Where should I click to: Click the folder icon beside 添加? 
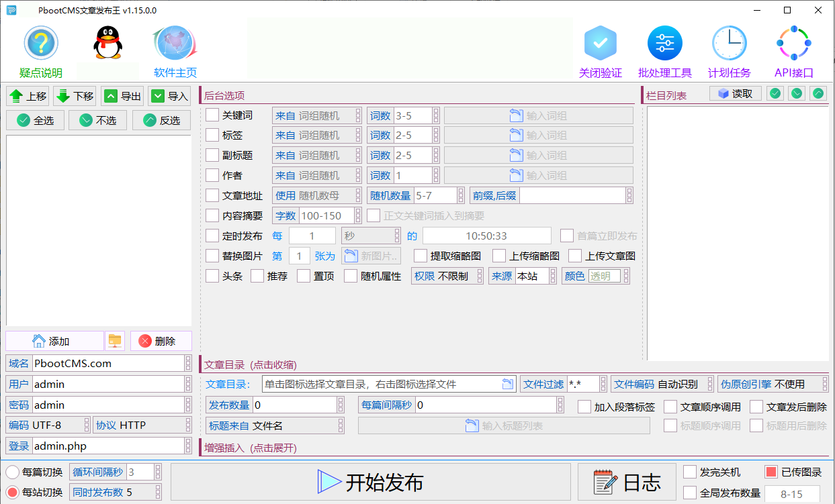tap(115, 341)
